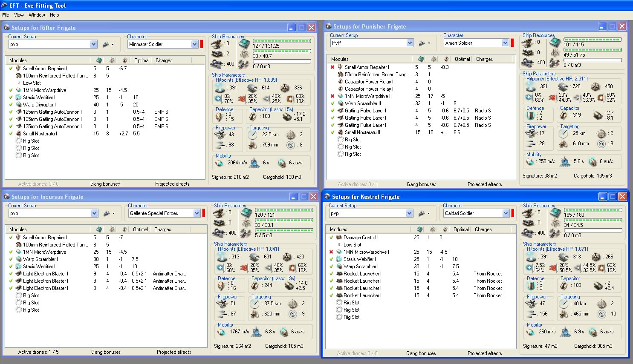The height and width of the screenshot is (364, 633).
Task: Click CPU column header icon in Rifter modules list
Action: click(99, 60)
